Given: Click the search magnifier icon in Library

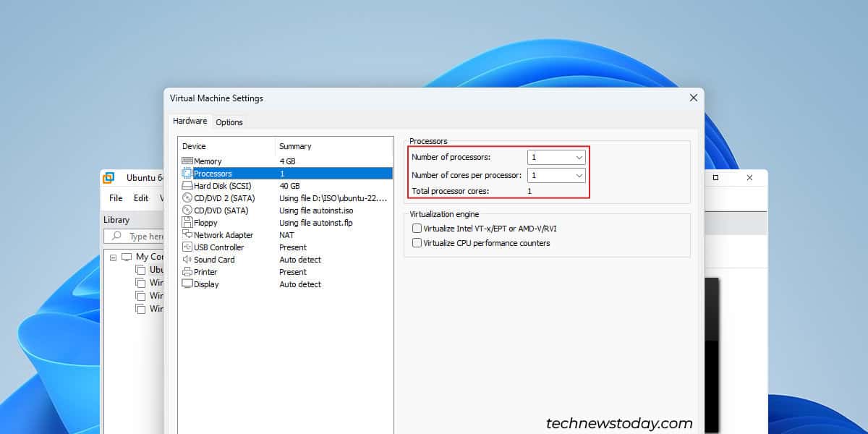Looking at the screenshot, I should 116,237.
